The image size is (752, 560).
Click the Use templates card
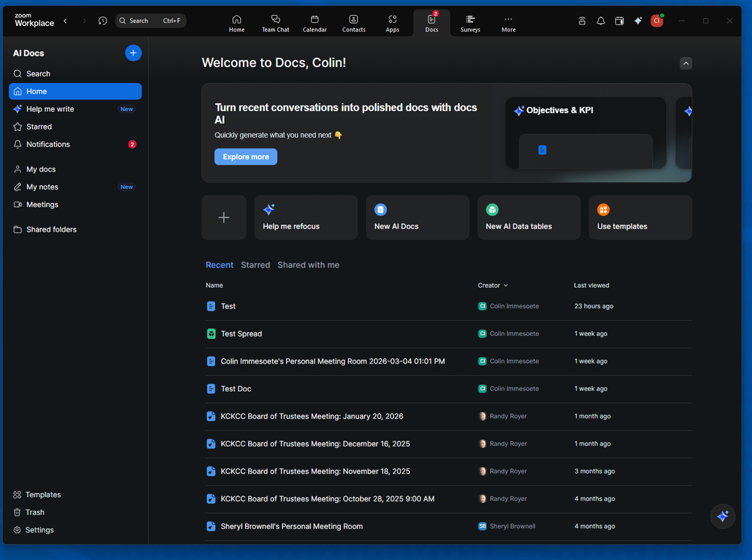click(x=640, y=217)
